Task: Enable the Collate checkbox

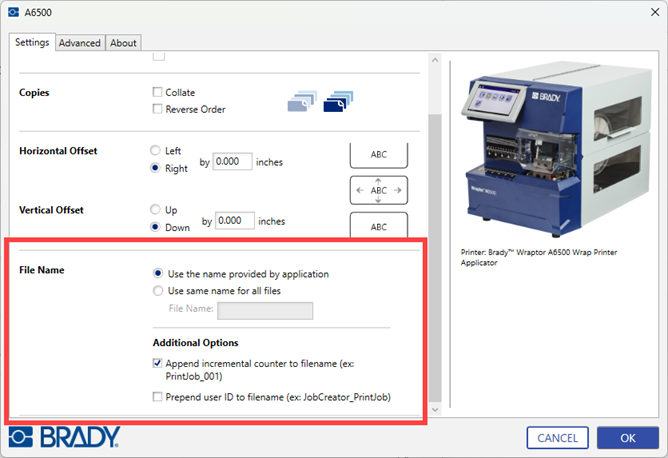Action: [157, 93]
